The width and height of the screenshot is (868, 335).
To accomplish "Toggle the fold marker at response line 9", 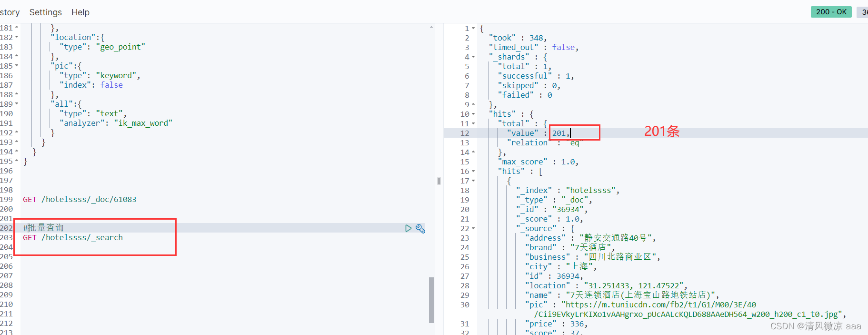I will pos(473,104).
